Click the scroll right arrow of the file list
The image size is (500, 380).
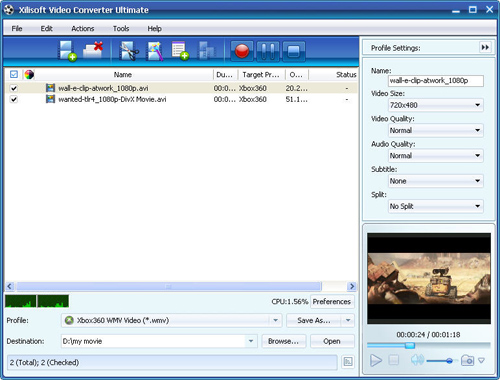tap(352, 286)
